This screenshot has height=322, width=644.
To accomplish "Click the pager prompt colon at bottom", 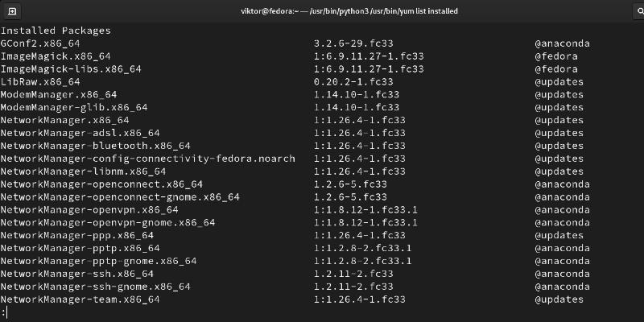I will coord(3,312).
